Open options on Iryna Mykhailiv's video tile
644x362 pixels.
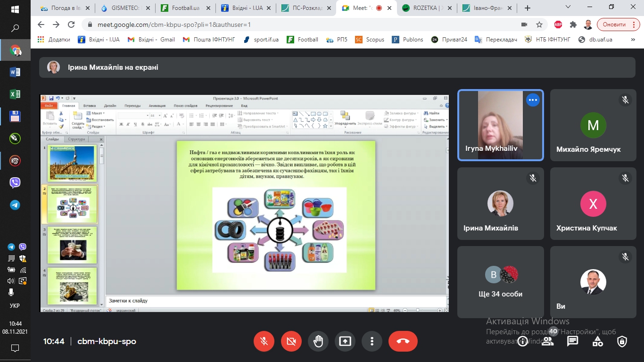tap(533, 100)
